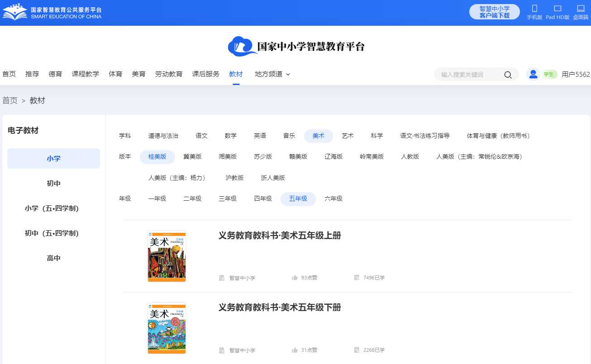Select 初中（五•四学制） in the sidebar
The width and height of the screenshot is (591, 364).
tap(53, 233)
